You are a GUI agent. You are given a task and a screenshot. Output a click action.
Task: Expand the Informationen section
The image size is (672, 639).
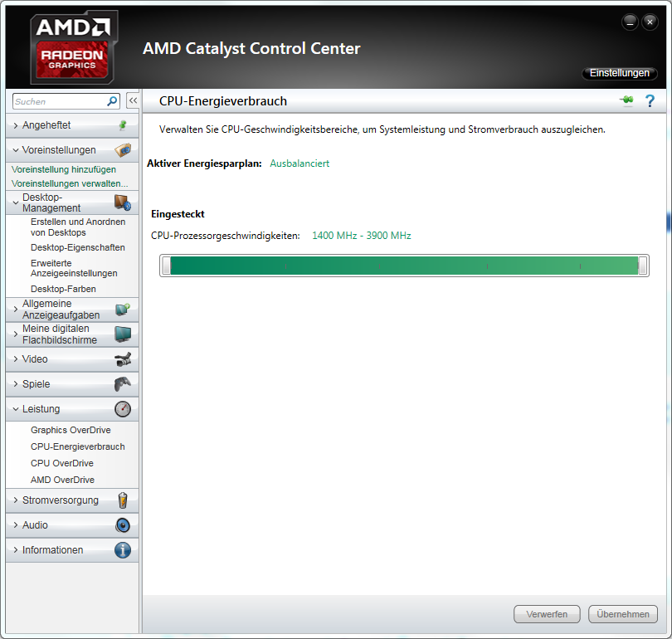[16, 550]
